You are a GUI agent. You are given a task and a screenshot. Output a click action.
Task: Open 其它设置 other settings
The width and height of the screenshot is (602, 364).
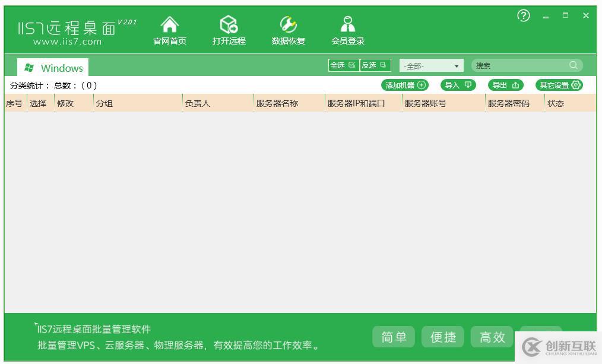pos(559,86)
